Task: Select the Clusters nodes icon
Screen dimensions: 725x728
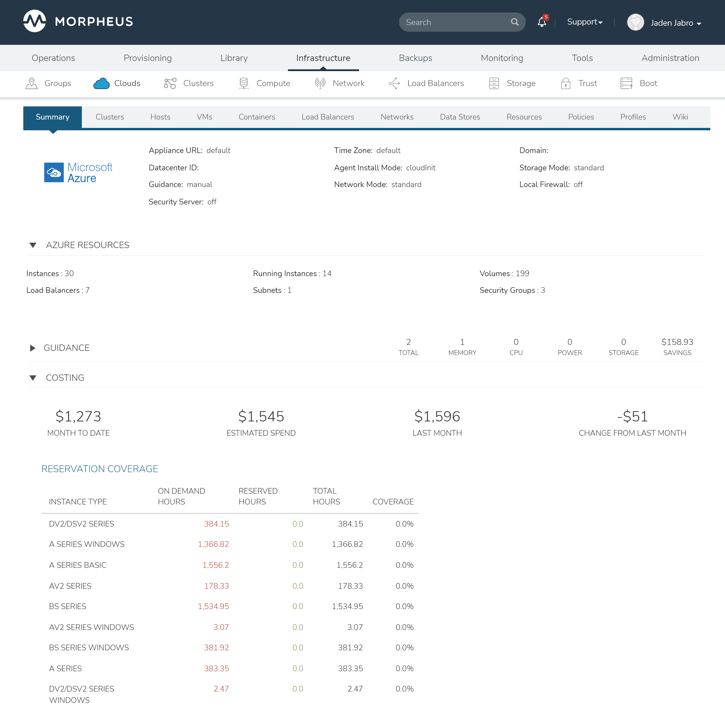Action: point(170,83)
